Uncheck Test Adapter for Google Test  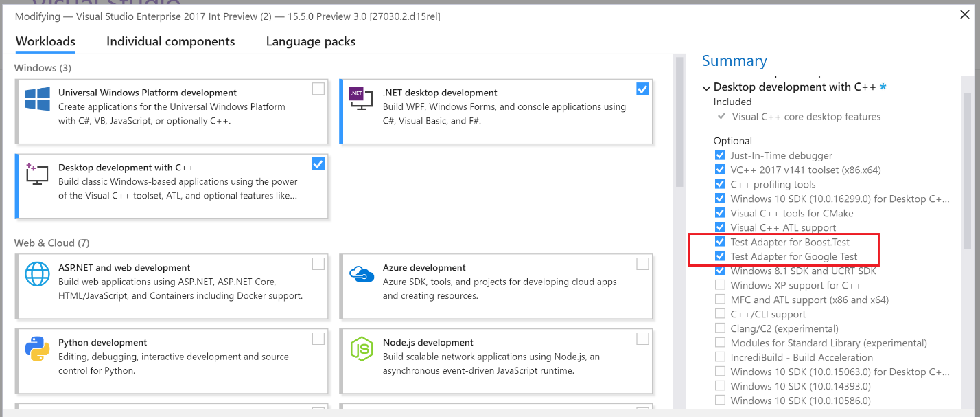click(720, 256)
